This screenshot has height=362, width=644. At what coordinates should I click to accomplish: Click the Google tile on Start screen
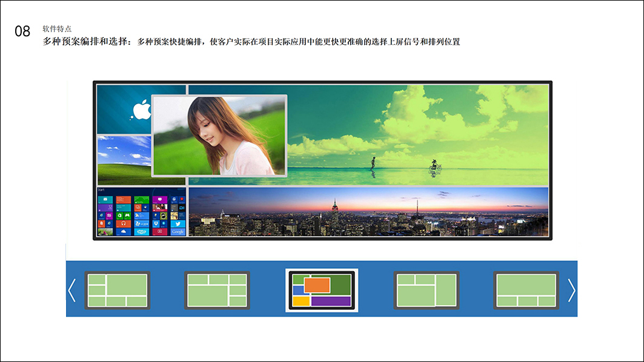(x=178, y=231)
